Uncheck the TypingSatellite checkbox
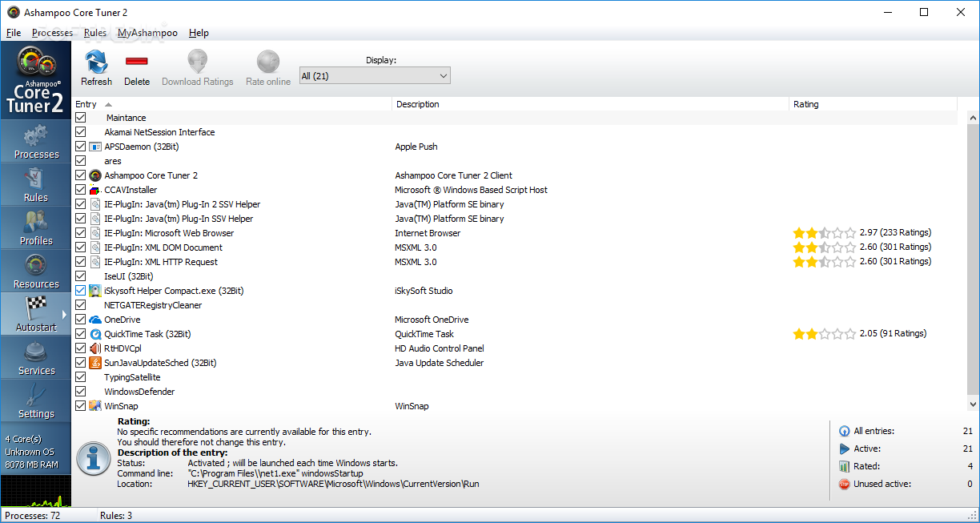 (x=80, y=377)
